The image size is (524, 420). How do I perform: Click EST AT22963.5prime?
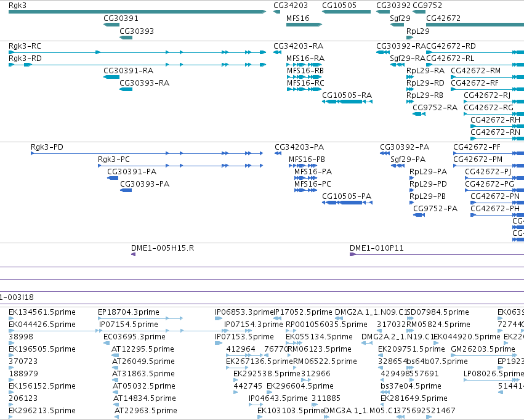pyautogui.click(x=117, y=417)
